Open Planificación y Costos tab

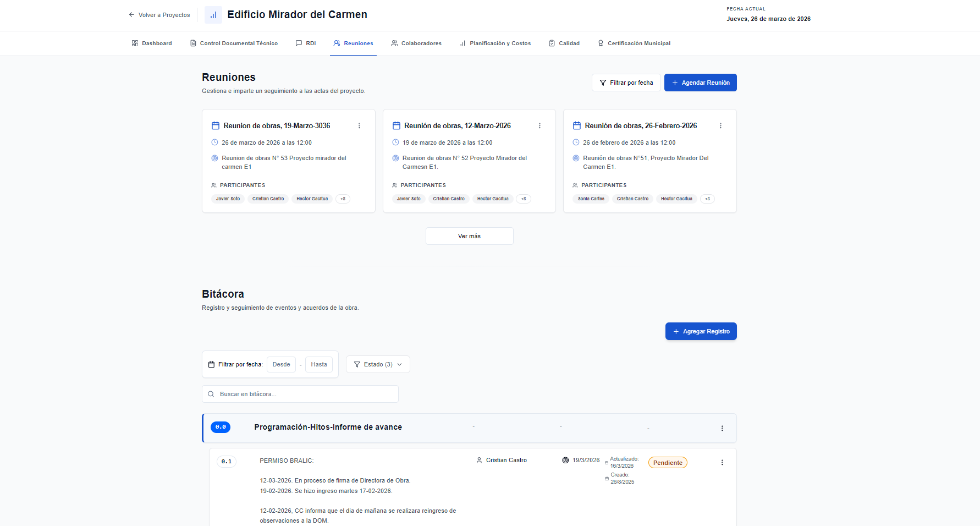point(495,43)
